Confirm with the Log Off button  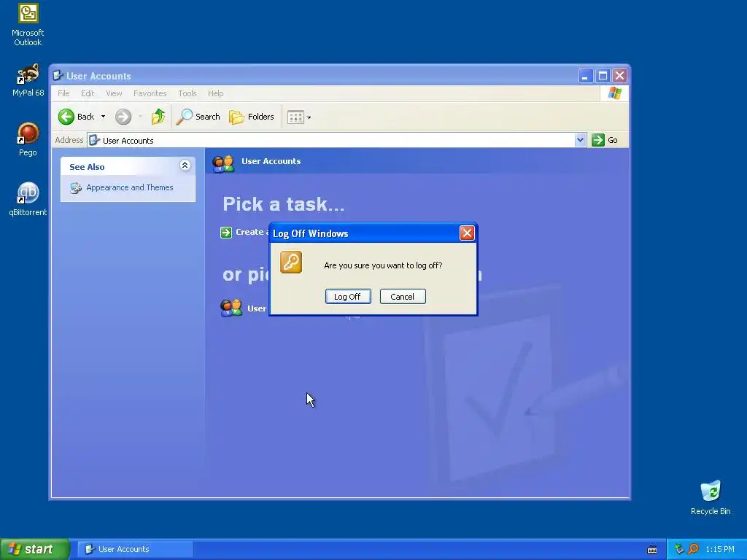(348, 297)
